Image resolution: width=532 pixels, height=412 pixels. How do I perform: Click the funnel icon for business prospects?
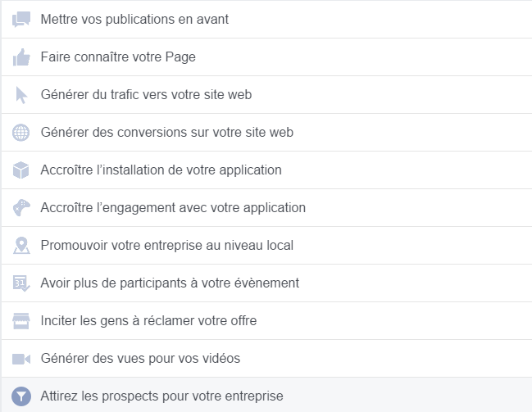pos(21,396)
